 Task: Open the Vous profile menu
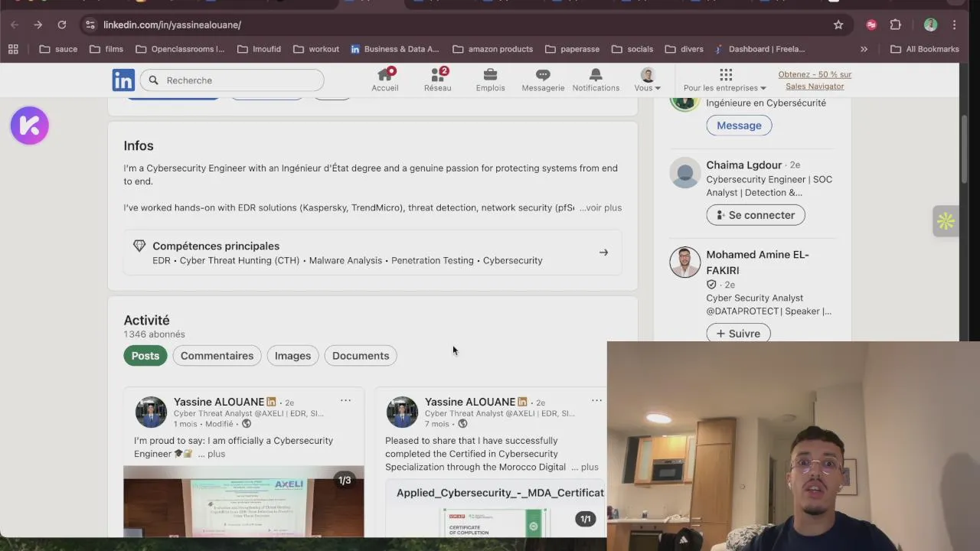648,80
